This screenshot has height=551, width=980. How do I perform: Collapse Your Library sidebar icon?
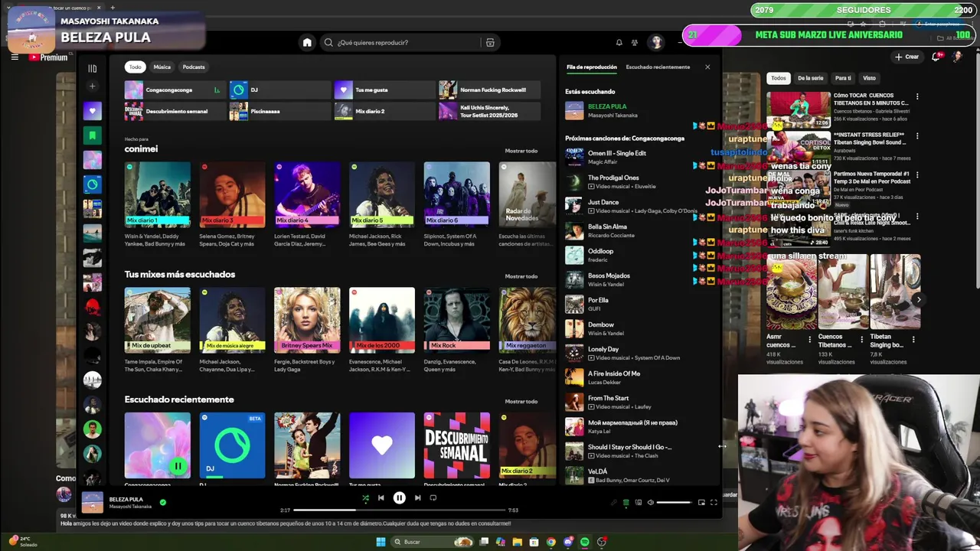click(x=93, y=68)
